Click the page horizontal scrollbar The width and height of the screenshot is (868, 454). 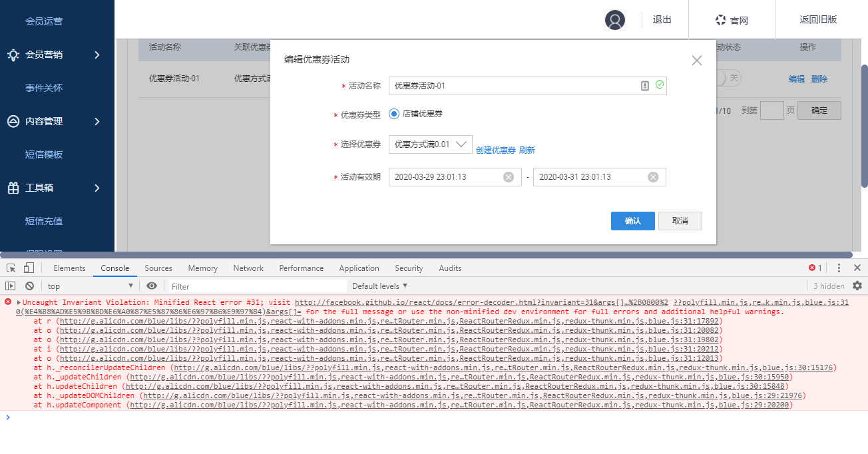pos(426,254)
